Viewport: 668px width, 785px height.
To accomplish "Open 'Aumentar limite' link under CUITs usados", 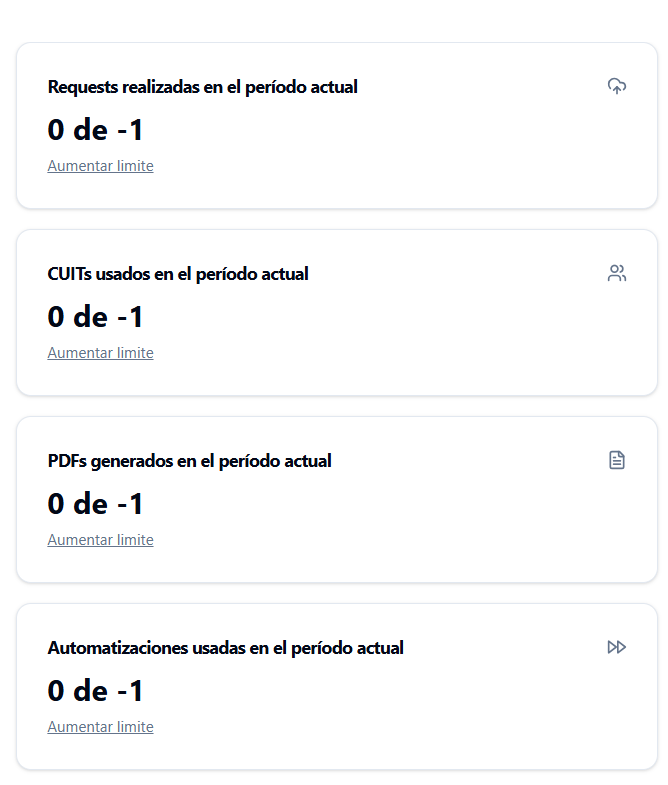I will (100, 353).
